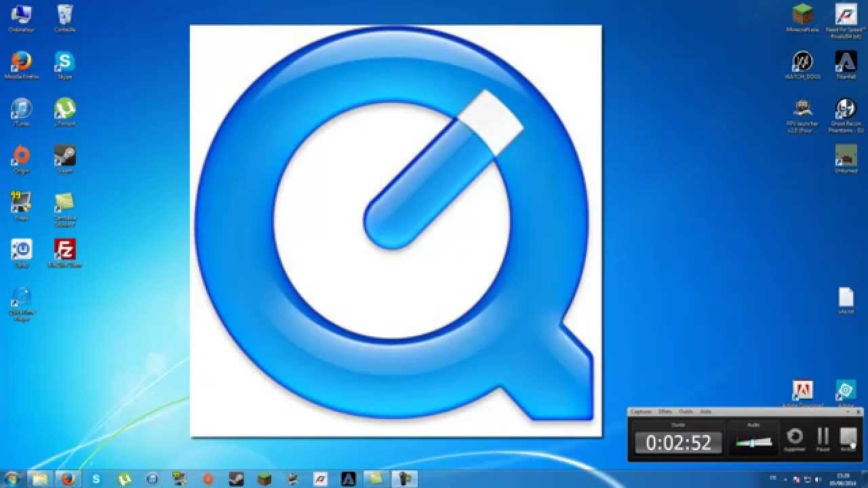The height and width of the screenshot is (488, 868).
Task: Open the WATCH_DOGS desktop shortcut
Action: pyautogui.click(x=803, y=65)
